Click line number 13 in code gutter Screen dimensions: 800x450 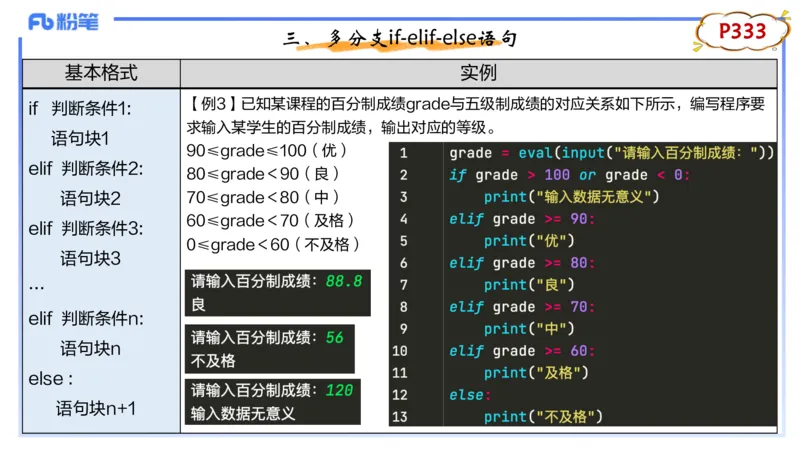coord(400,417)
